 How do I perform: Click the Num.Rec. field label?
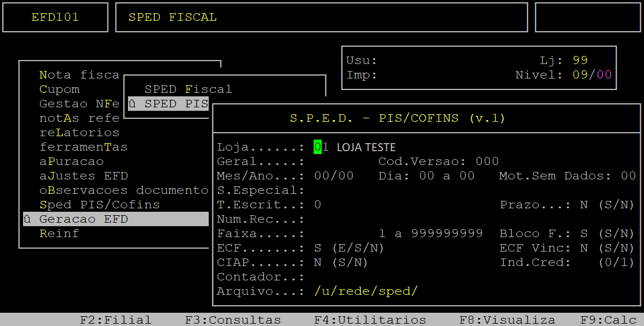click(261, 219)
